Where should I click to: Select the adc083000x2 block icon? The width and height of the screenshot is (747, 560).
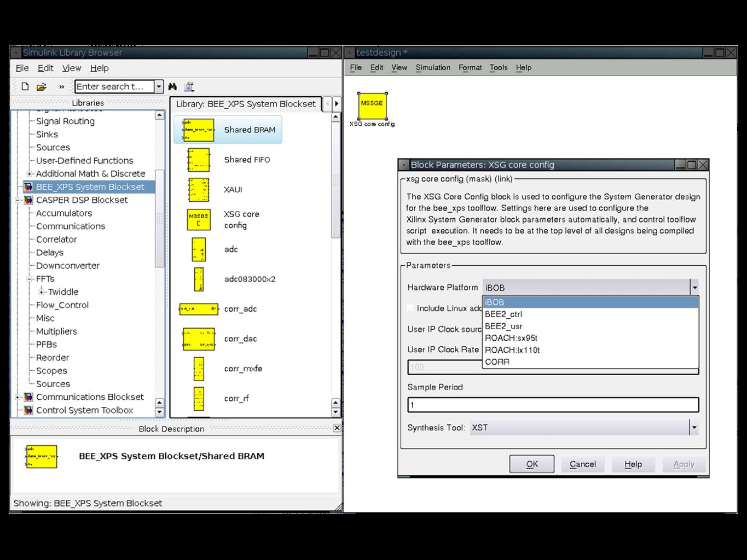[x=199, y=279]
